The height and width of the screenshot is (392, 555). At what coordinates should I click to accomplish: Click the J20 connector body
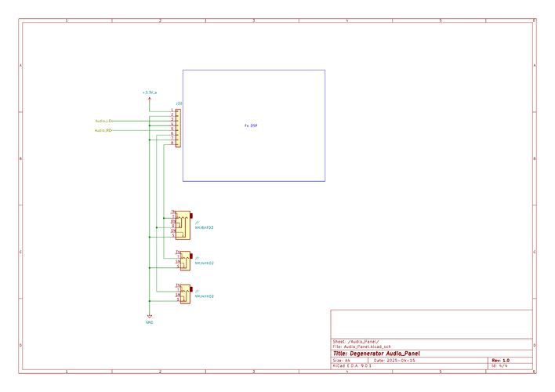point(178,128)
